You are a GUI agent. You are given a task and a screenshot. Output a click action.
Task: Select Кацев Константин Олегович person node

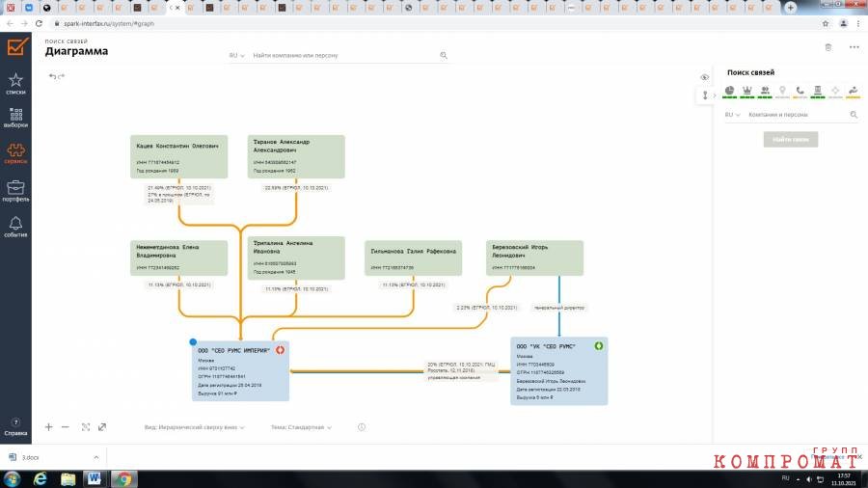(178, 156)
